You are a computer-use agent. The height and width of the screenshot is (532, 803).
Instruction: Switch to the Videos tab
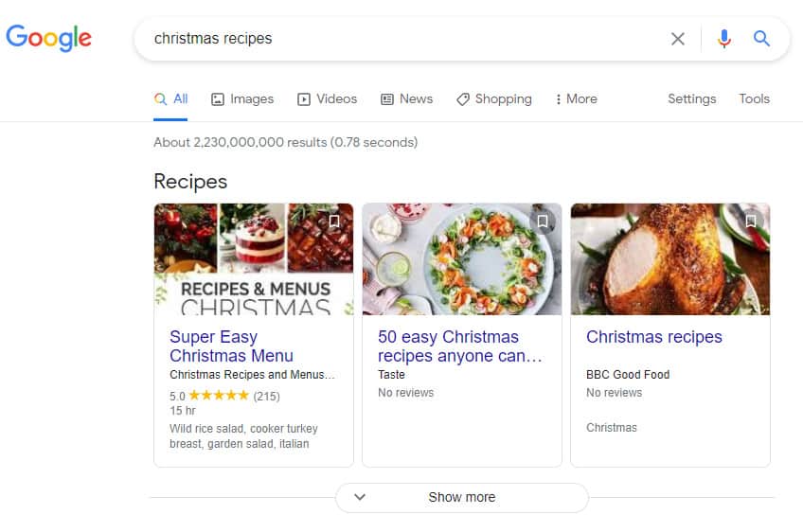(328, 98)
